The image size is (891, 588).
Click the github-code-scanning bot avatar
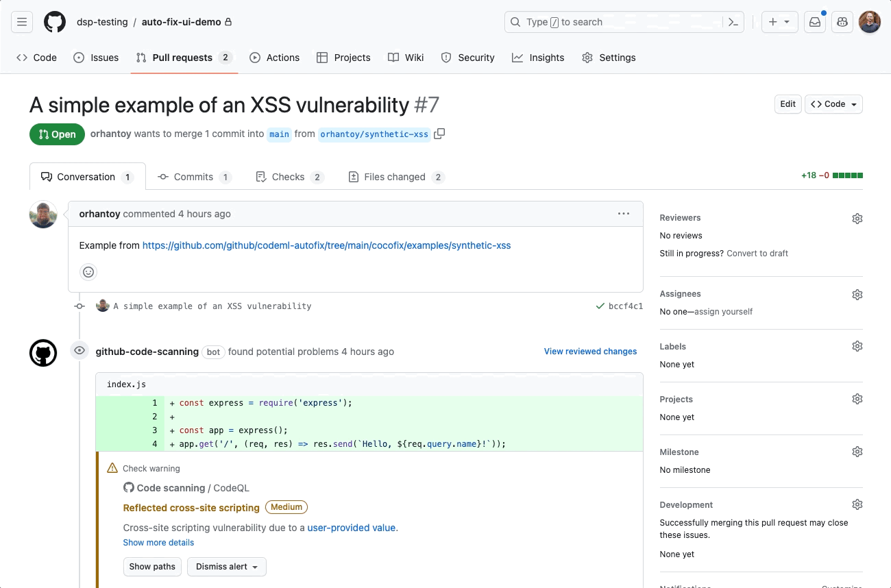[x=43, y=353]
